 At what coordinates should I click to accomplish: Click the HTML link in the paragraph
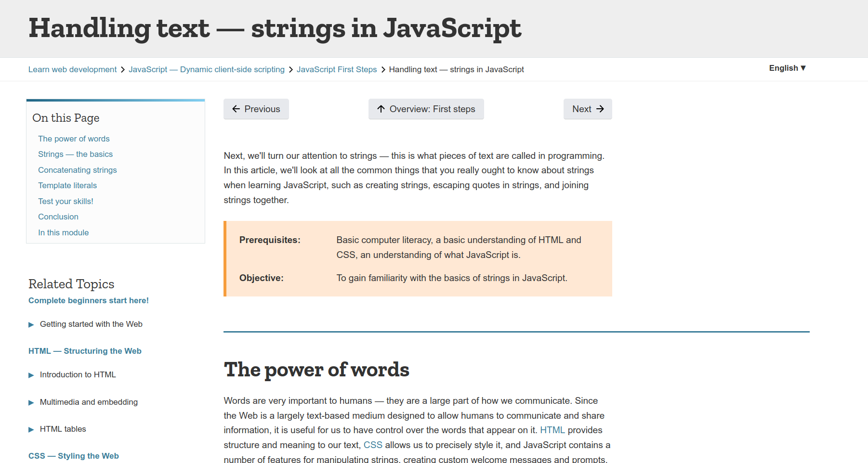pos(552,430)
